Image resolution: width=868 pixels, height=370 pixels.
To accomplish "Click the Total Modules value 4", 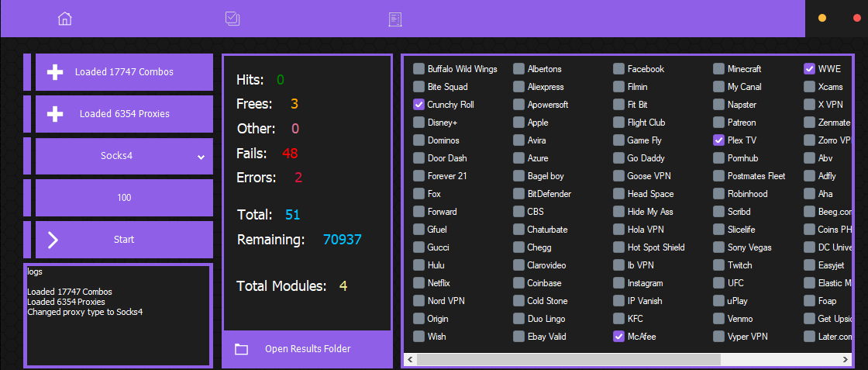I will coord(343,286).
